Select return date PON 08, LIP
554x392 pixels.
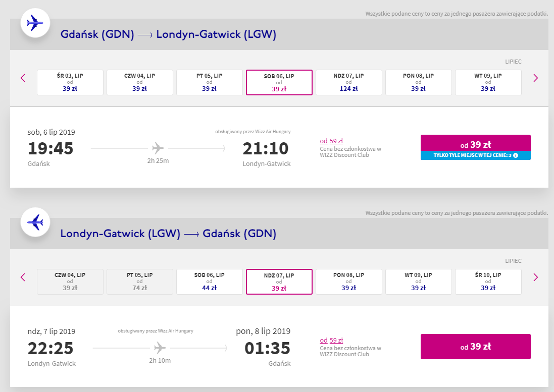[x=349, y=282]
